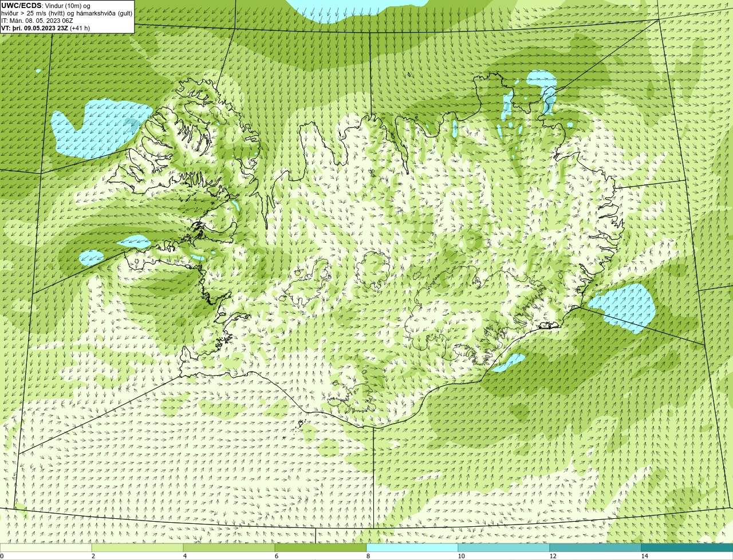Click the legend scale label 2
The width and height of the screenshot is (733, 560).
[x=93, y=556]
